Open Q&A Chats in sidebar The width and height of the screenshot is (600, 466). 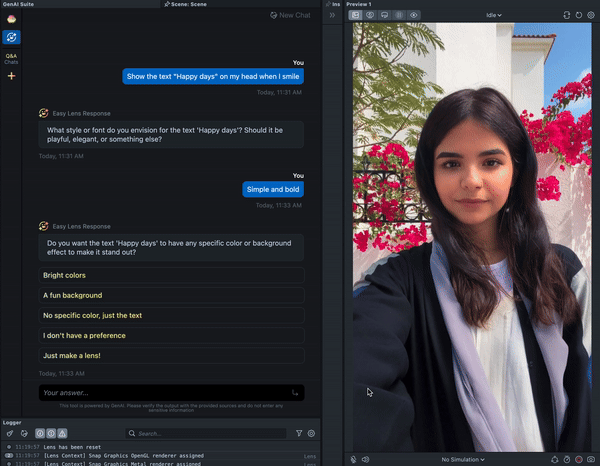pyautogui.click(x=12, y=59)
